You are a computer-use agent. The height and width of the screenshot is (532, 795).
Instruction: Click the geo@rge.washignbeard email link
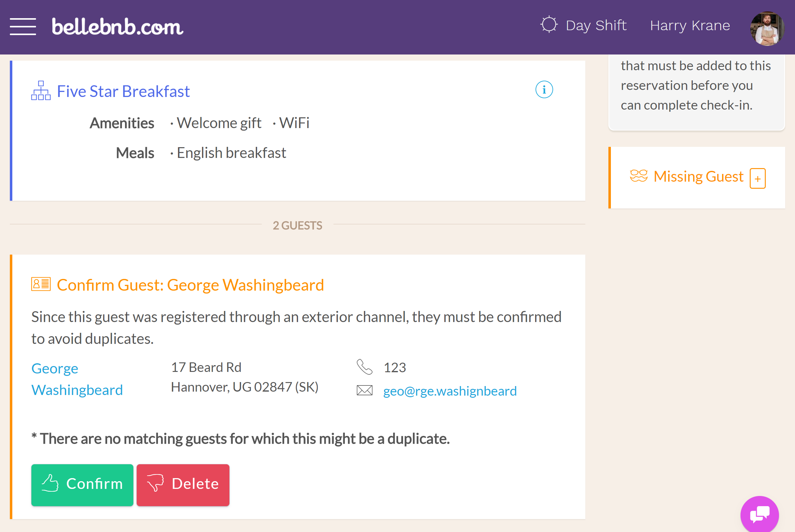click(x=450, y=390)
